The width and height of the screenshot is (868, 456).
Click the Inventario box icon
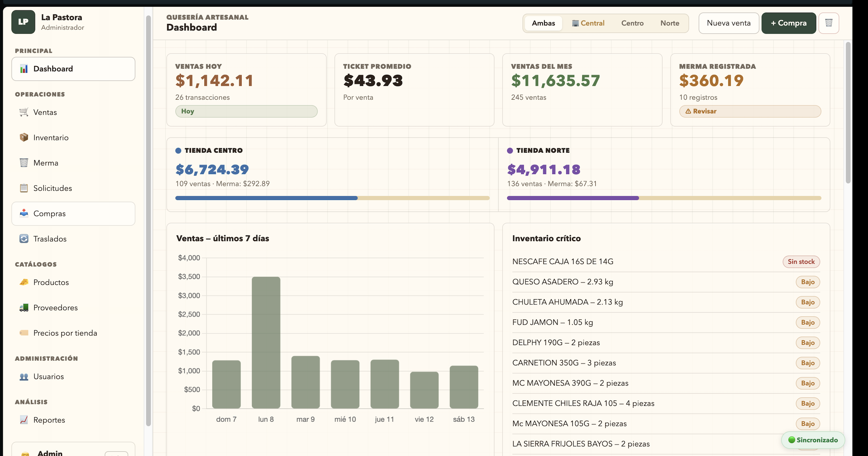[x=23, y=137]
